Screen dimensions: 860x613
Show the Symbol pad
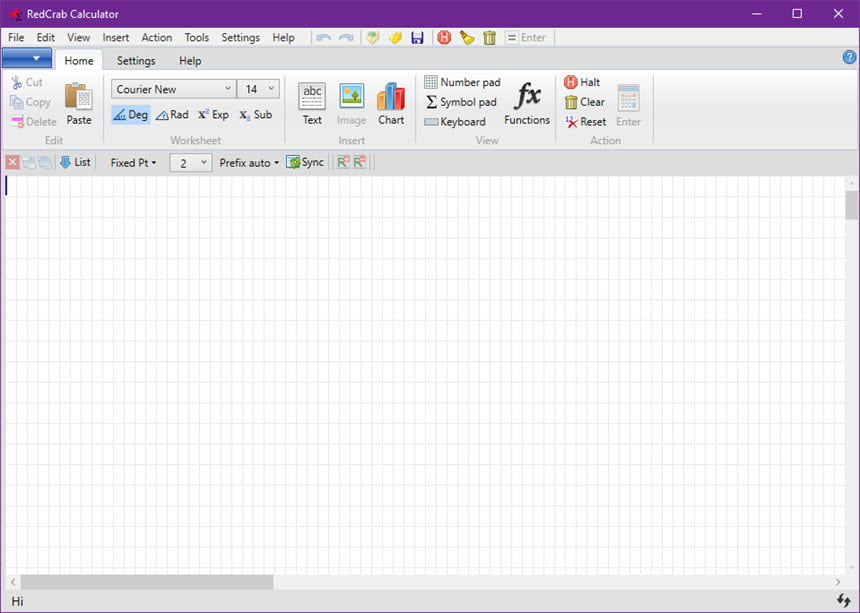(461, 102)
